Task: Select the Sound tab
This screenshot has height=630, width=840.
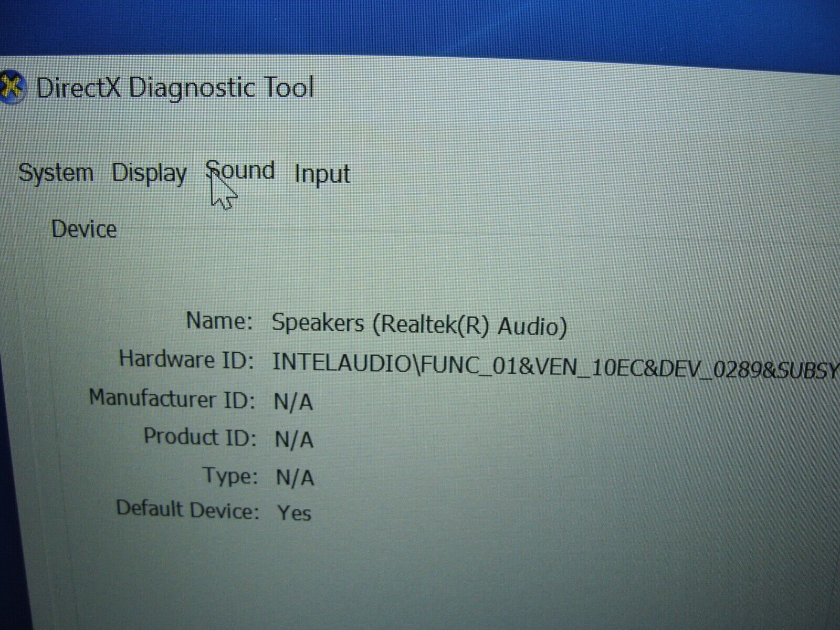Action: 240,171
